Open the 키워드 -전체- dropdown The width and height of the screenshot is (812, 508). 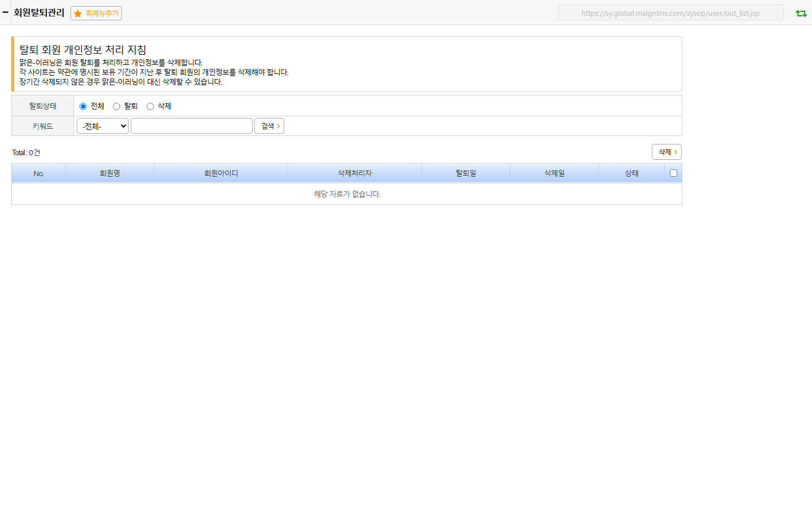(x=103, y=126)
